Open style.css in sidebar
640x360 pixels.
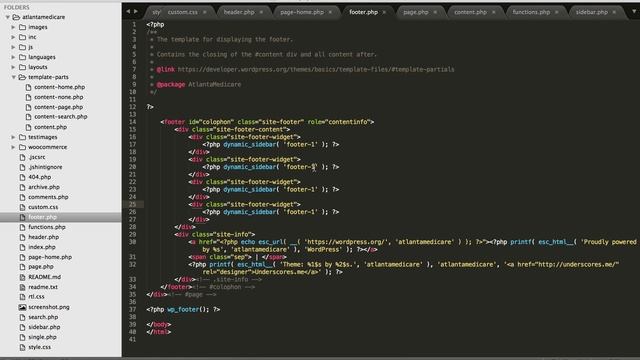click(x=40, y=347)
